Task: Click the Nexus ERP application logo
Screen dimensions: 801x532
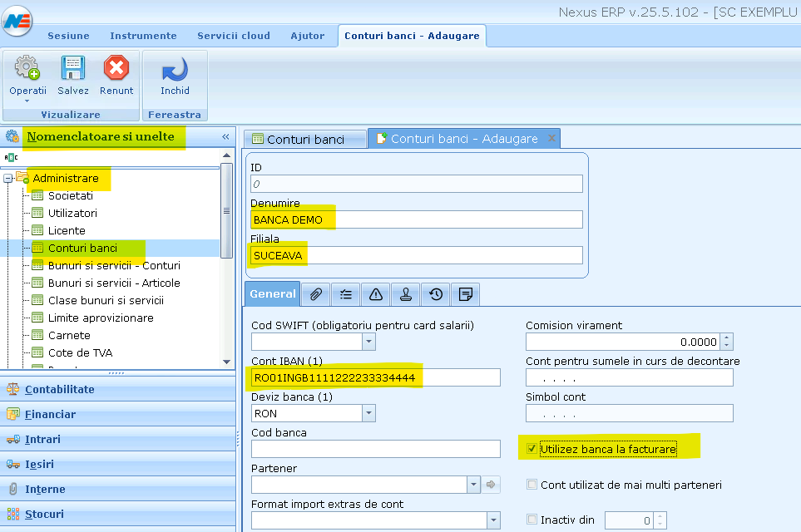Action: coord(17,21)
